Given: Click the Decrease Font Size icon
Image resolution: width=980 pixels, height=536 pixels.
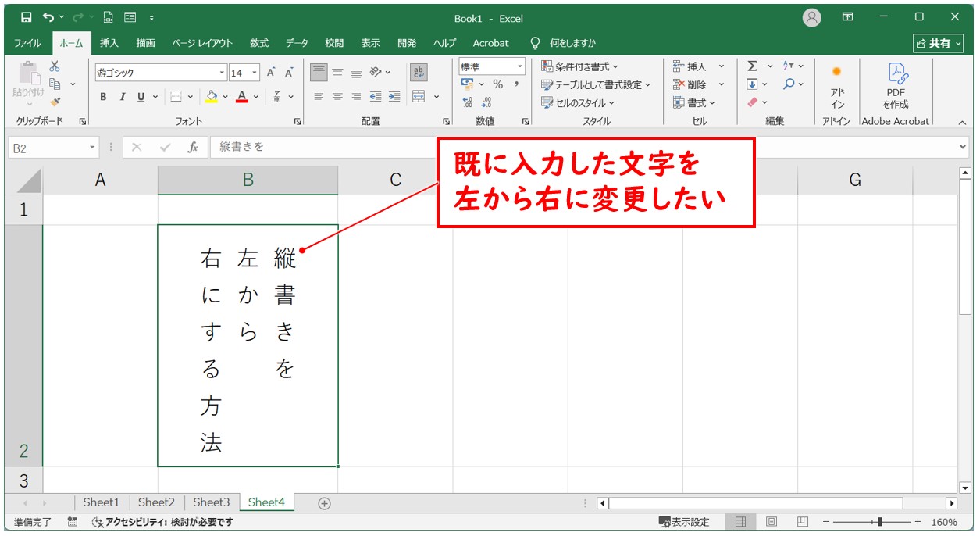Looking at the screenshot, I should coord(289,73).
